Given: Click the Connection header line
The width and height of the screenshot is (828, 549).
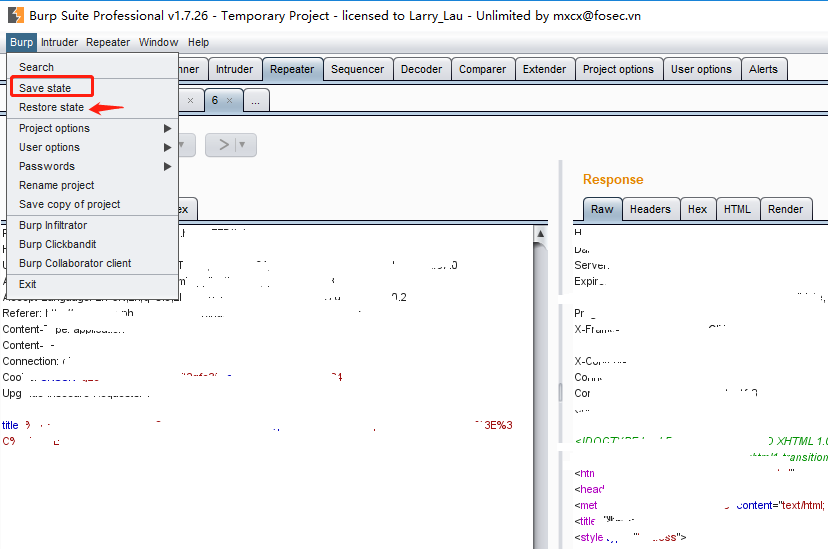Looking at the screenshot, I should click(x=36, y=361).
